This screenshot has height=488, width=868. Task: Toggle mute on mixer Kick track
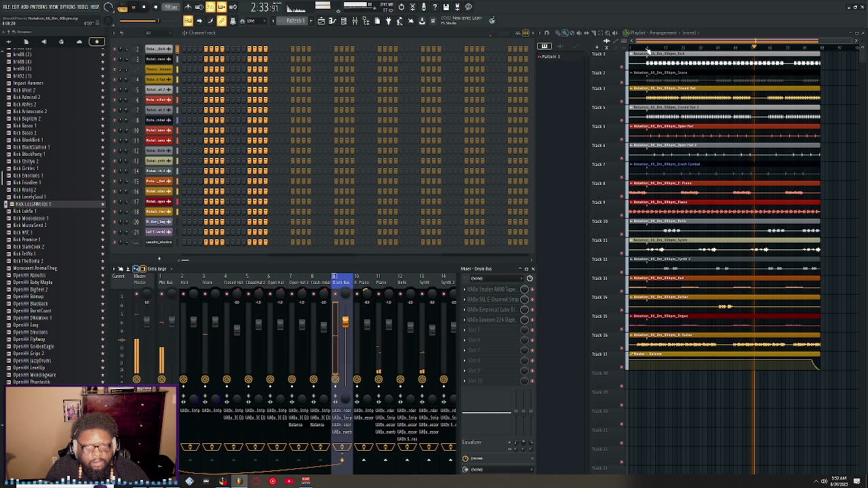pos(183,293)
